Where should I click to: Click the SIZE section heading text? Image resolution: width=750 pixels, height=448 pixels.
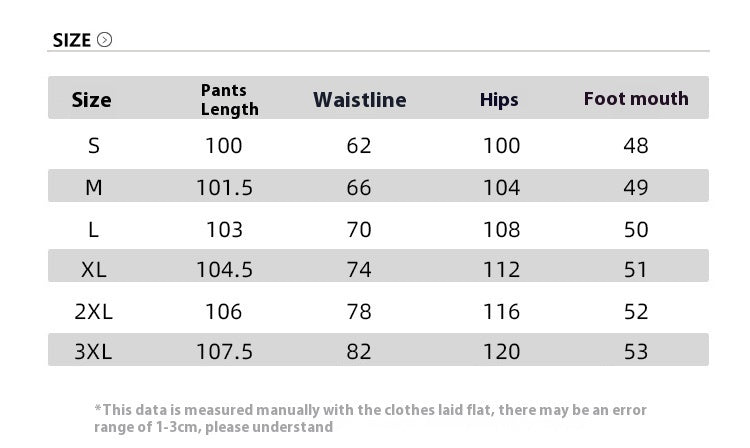[71, 40]
